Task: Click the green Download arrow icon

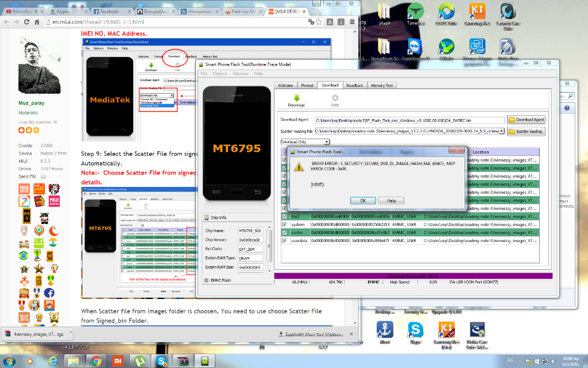Action: [x=296, y=98]
